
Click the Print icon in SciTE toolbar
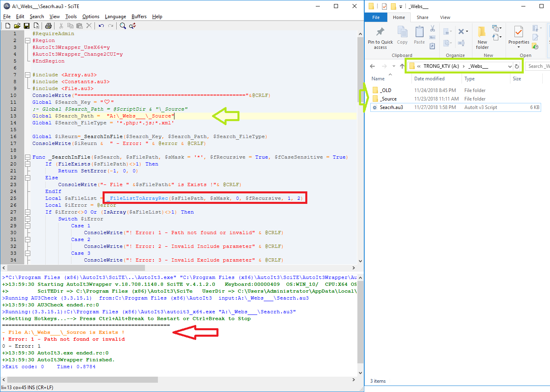pyautogui.click(x=48, y=26)
